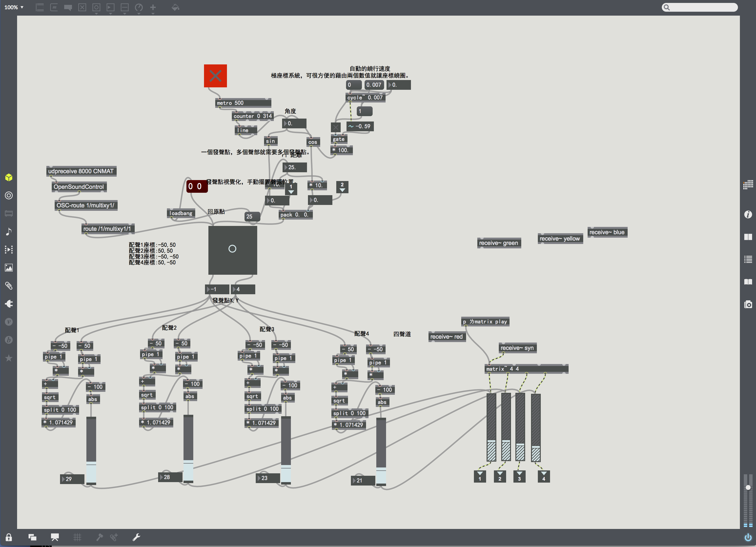This screenshot has width=756, height=547.
Task: Toggle the grid display icon
Action: coord(77,537)
